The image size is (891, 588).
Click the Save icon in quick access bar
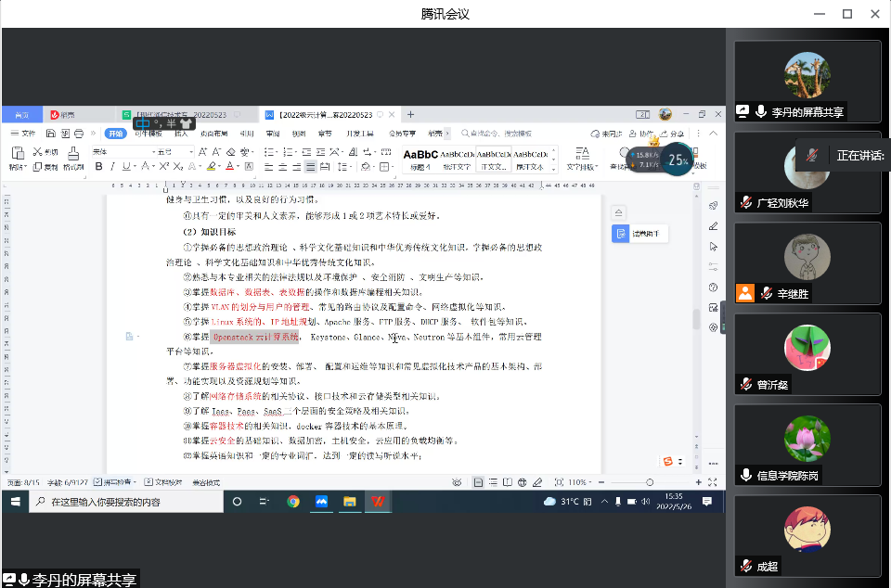click(x=50, y=134)
